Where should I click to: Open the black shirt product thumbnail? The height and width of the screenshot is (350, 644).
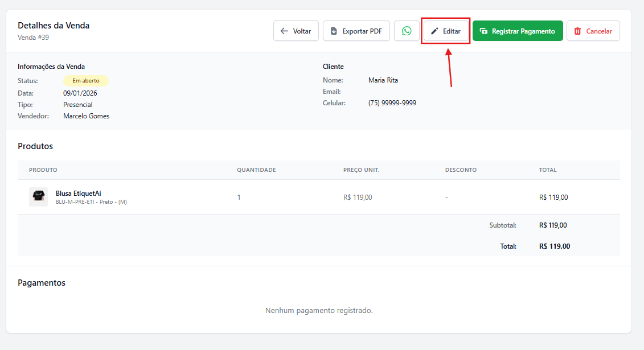click(x=38, y=197)
